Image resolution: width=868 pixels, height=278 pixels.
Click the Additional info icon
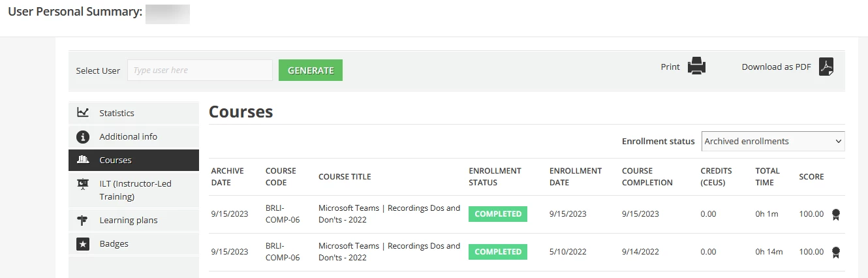coord(83,136)
